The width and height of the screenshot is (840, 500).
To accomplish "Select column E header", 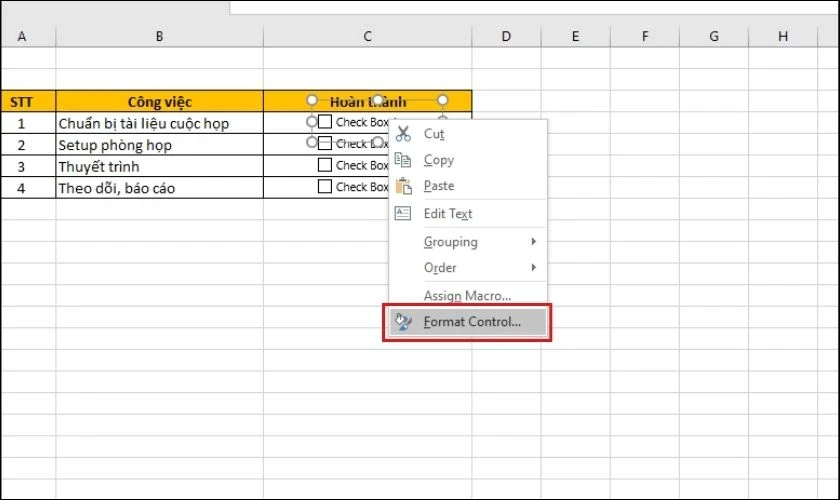I will pyautogui.click(x=575, y=36).
